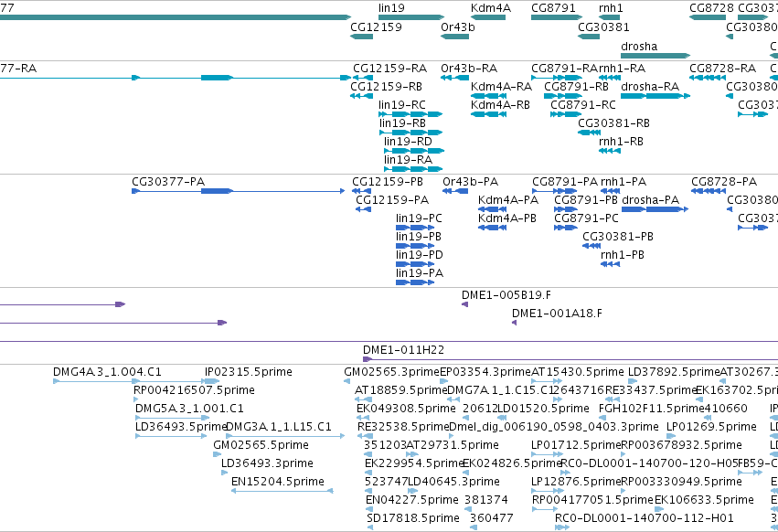This screenshot has height=532, width=778.
Task: Select protein CG8728-PA
Action: point(709,191)
